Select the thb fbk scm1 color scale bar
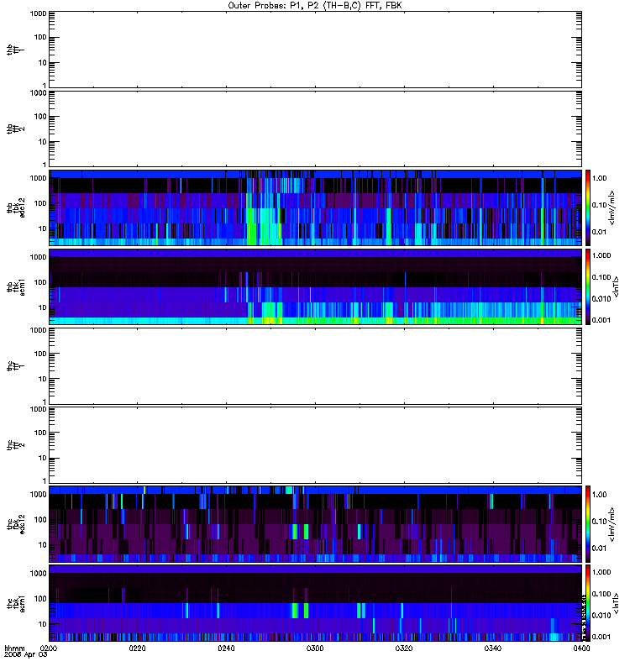The image size is (630, 672). click(x=588, y=286)
